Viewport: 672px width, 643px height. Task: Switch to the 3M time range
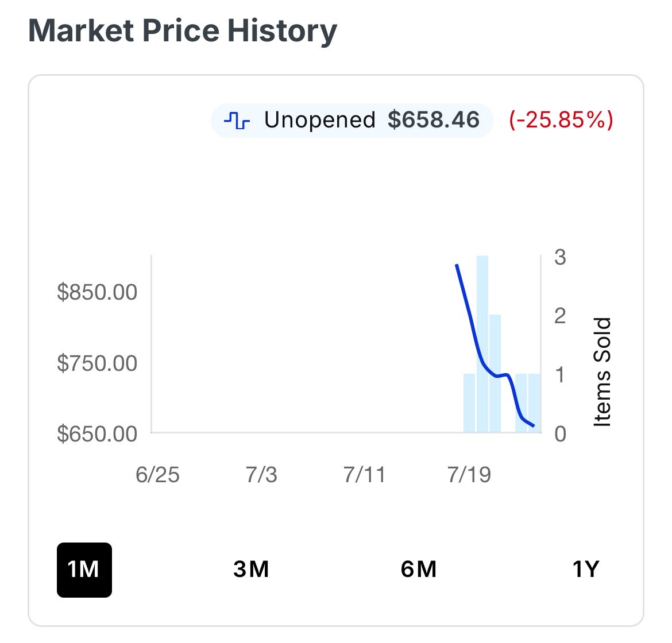point(251,570)
